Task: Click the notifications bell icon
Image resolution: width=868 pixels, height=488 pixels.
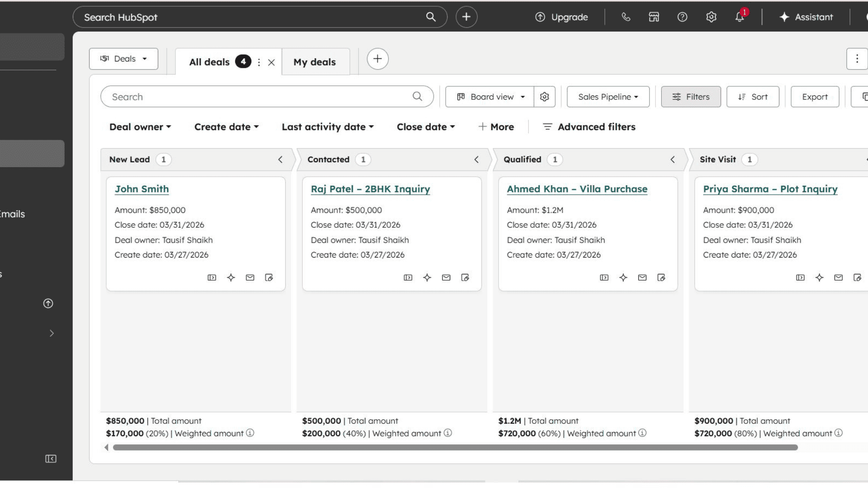Action: (x=740, y=17)
